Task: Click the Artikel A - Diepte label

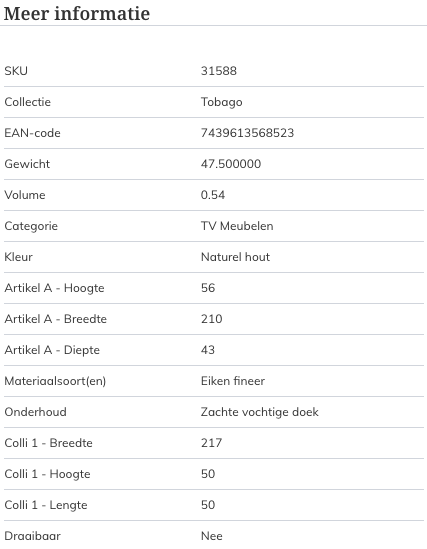Action: (52, 350)
